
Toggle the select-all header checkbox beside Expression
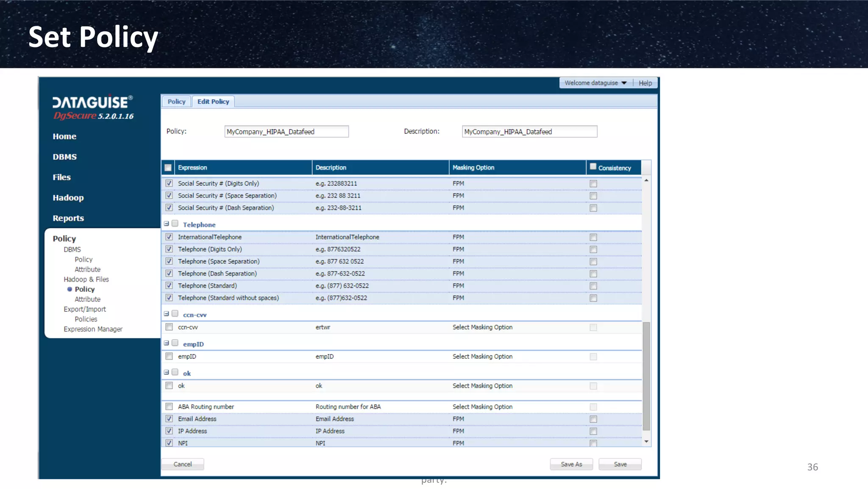click(168, 168)
